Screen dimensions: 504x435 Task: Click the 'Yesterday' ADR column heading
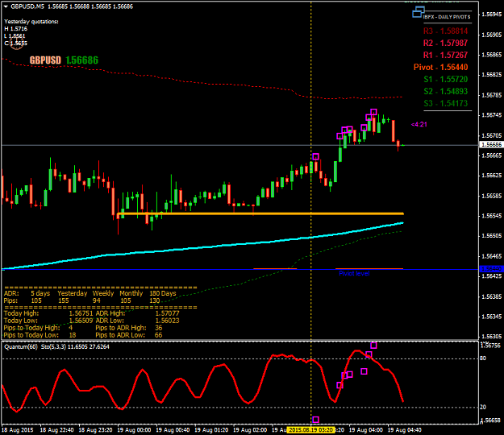(73, 293)
